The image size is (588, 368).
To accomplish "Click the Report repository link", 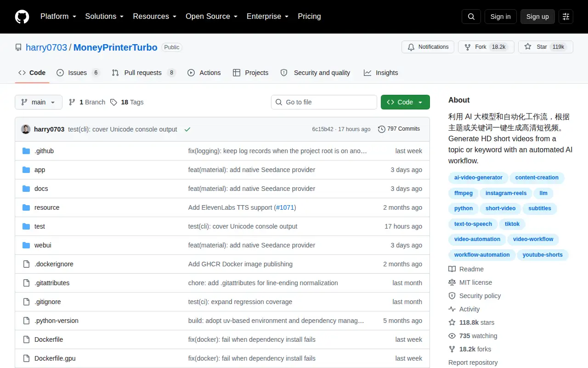I will (473, 362).
